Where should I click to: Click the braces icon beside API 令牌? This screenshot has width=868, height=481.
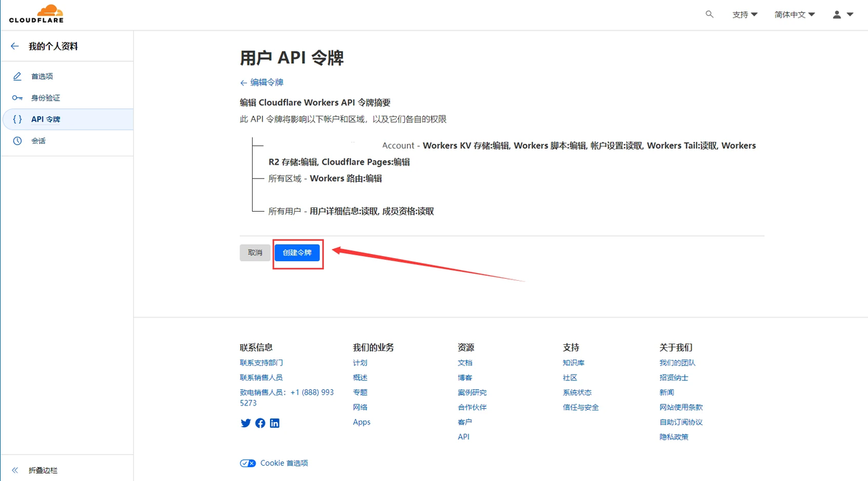click(17, 119)
